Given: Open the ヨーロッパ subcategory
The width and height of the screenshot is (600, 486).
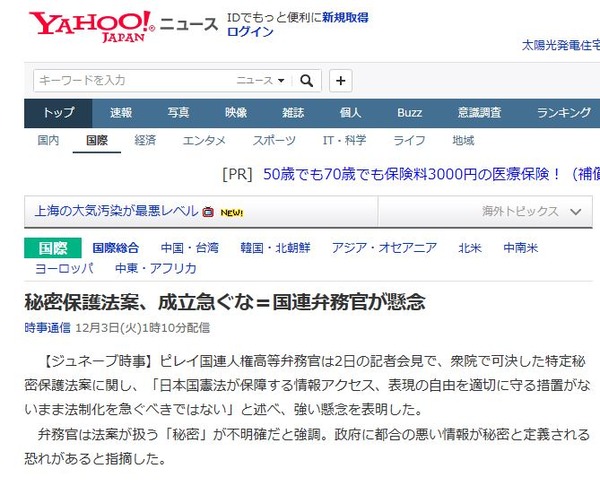Looking at the screenshot, I should click(x=64, y=269).
